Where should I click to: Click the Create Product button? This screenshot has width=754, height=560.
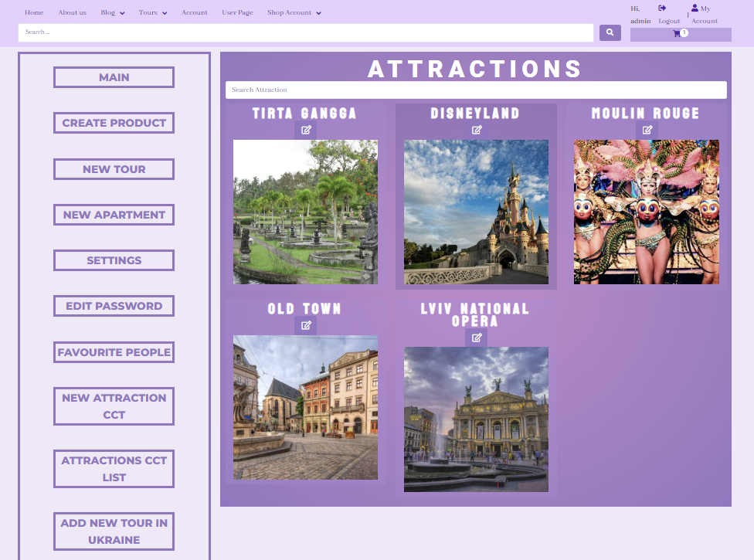pyautogui.click(x=114, y=123)
